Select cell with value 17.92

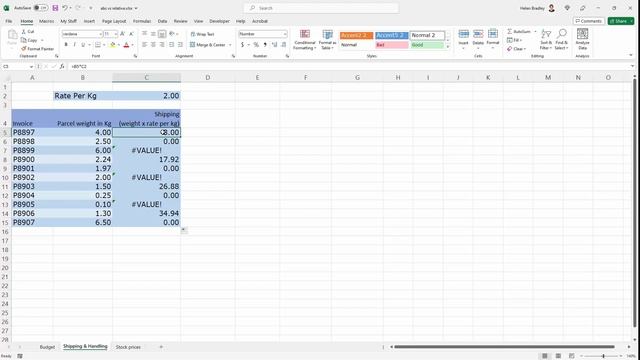point(147,159)
